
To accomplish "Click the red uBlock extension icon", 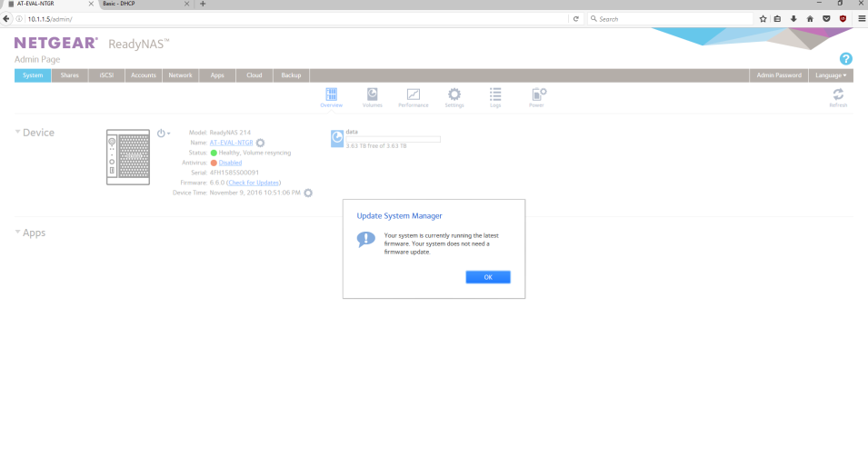I will 843,19.
